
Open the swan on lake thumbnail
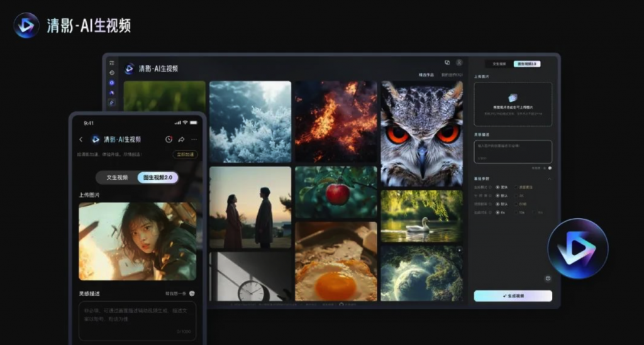(422, 216)
